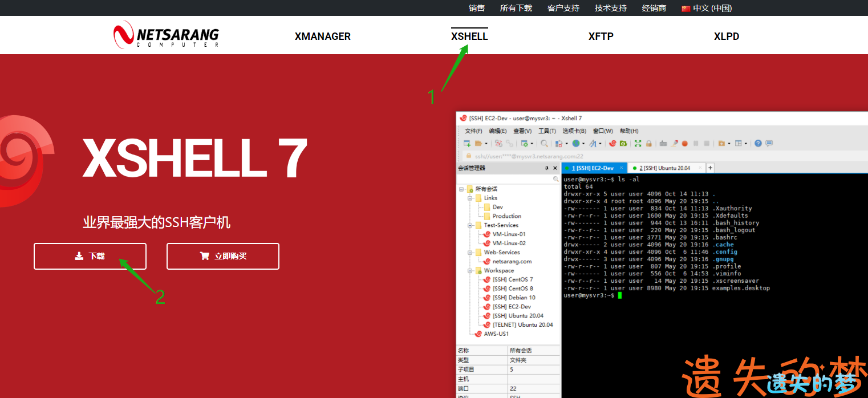
Task: Collapse the Workspace folder node
Action: (470, 270)
